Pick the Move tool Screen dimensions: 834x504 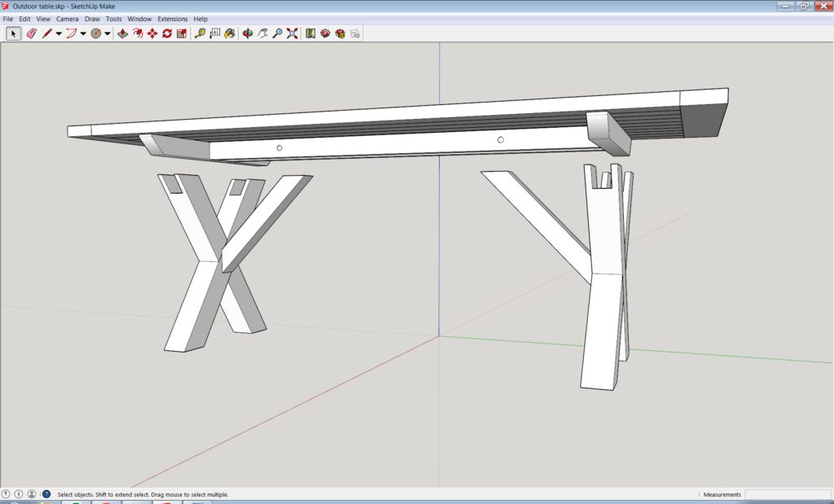pos(152,33)
